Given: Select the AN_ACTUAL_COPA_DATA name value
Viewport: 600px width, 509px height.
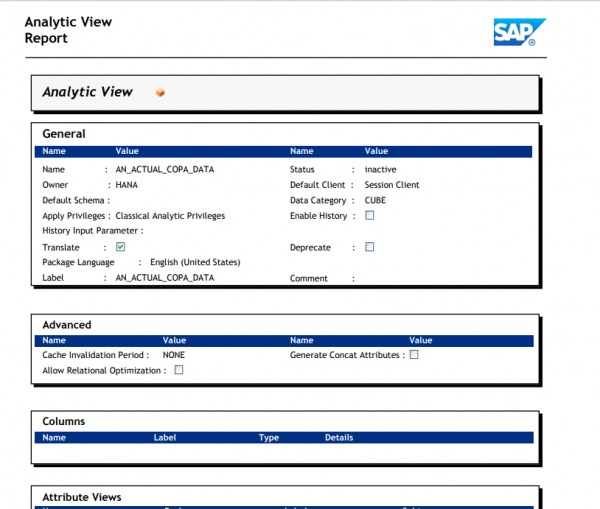Looking at the screenshot, I should coord(164,170).
